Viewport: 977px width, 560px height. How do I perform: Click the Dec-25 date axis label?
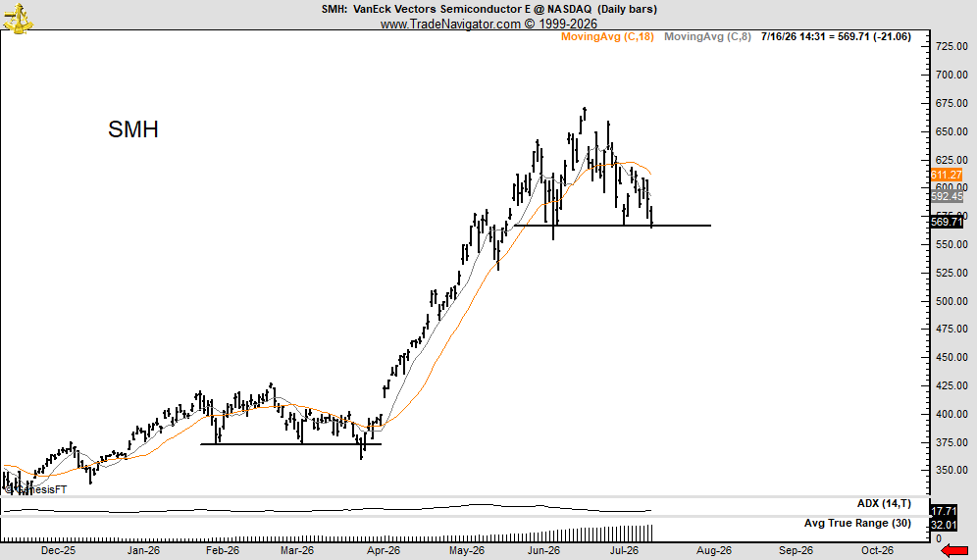(58, 550)
